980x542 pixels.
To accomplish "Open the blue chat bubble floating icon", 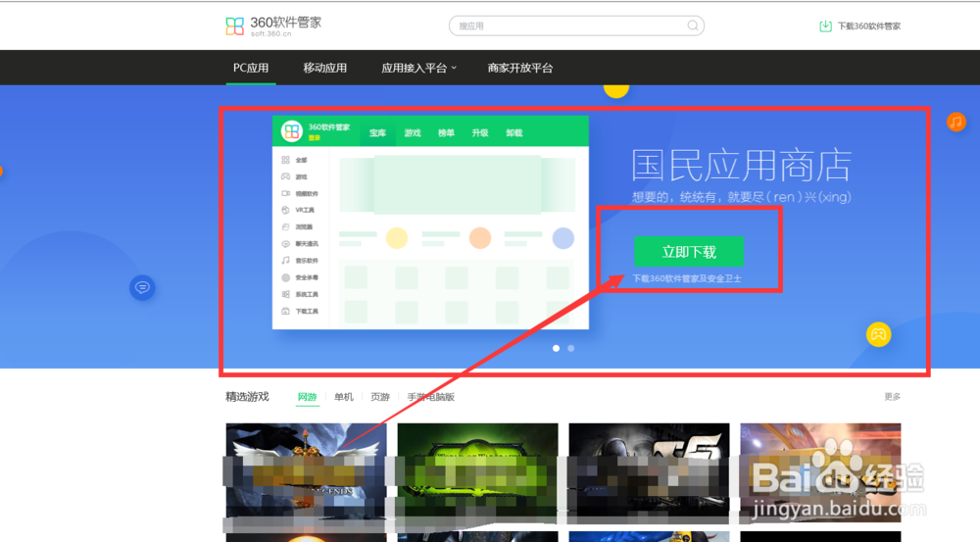I will (x=142, y=287).
